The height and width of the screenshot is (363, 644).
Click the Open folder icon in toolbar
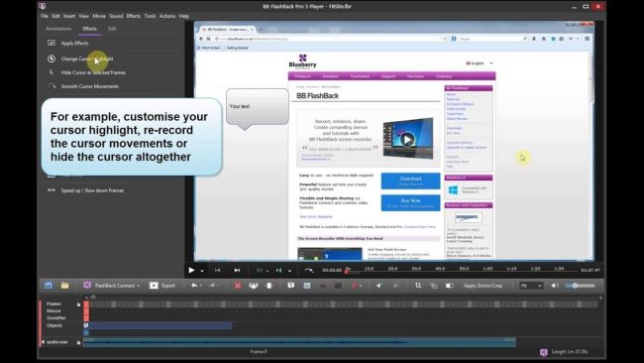64,286
